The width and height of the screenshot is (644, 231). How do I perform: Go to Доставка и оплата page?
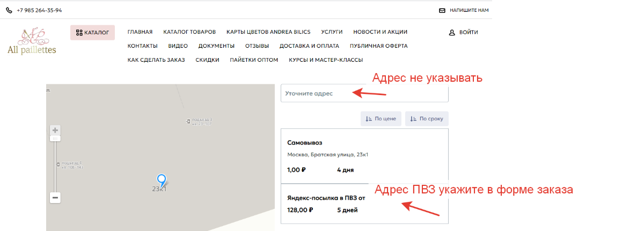(x=309, y=46)
